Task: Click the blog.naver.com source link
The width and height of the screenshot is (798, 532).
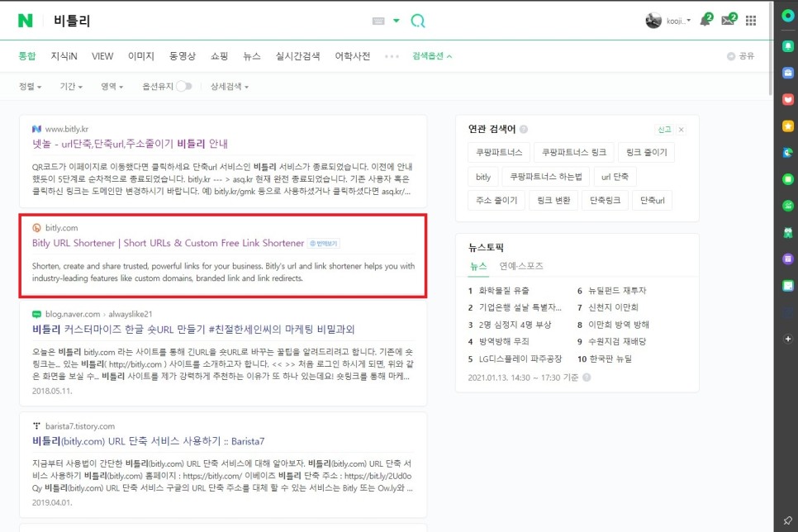Action: pos(73,314)
